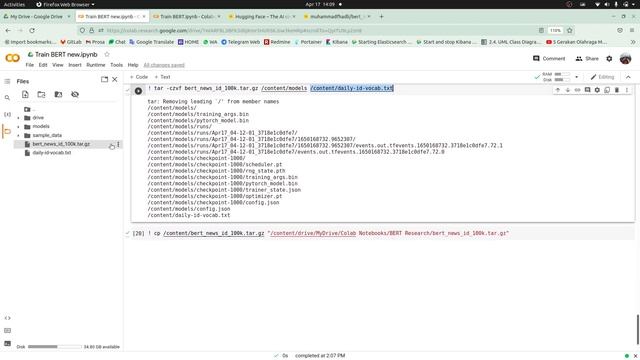Screen dimensions: 640x360
Task: Open the Help menu
Action: pos(133,65)
